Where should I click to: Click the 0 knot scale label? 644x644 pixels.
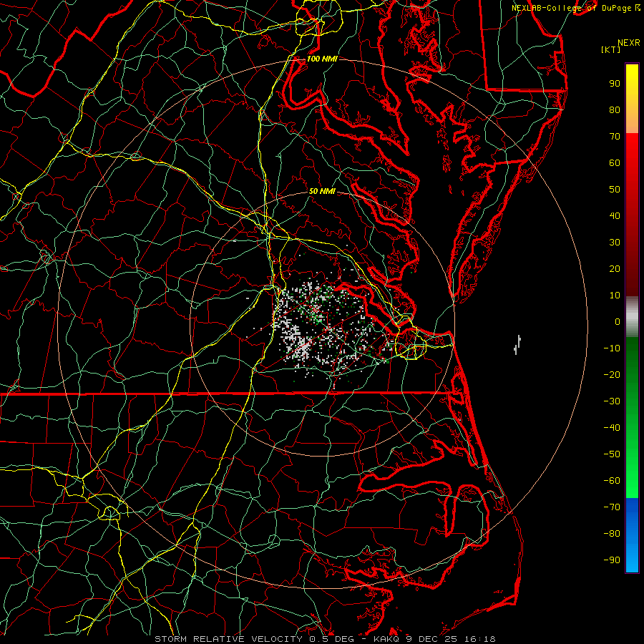tap(617, 322)
